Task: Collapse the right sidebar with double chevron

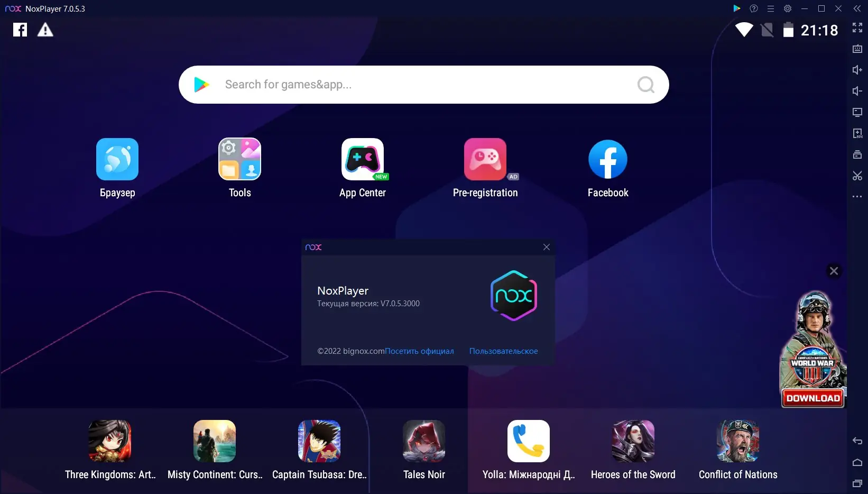Action: [857, 8]
